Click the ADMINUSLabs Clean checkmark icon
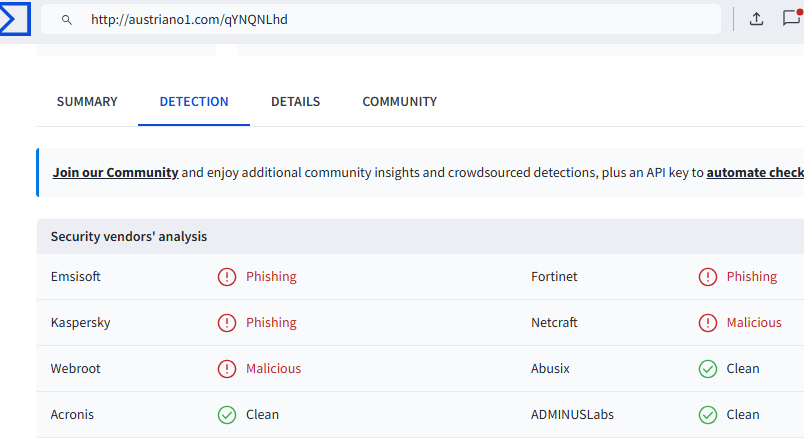Viewport: 804px width, 438px height. coord(708,414)
